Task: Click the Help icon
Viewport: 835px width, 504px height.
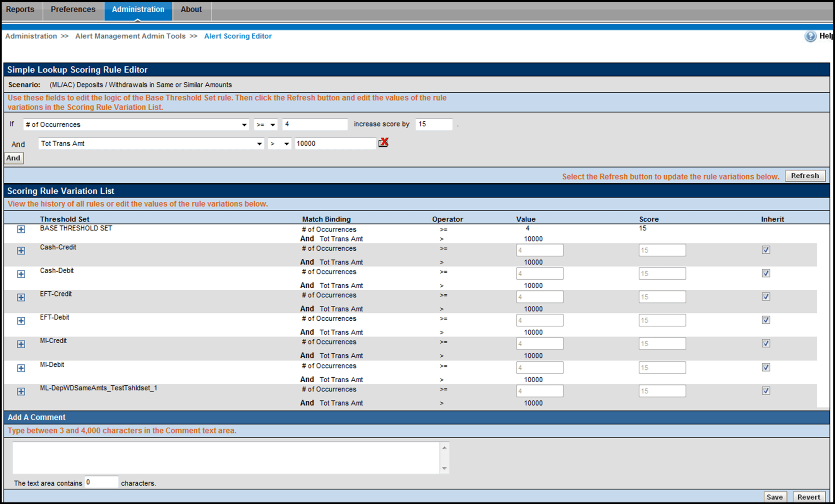Action: 810,36
